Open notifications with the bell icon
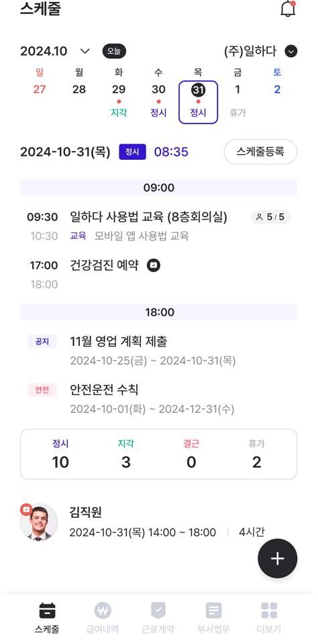This screenshot has height=644, width=318. [288, 9]
